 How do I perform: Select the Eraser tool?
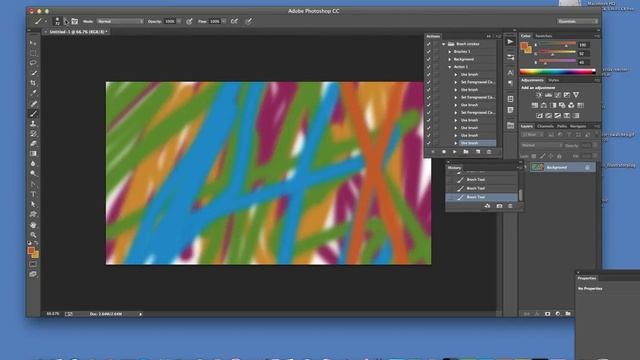coord(33,143)
